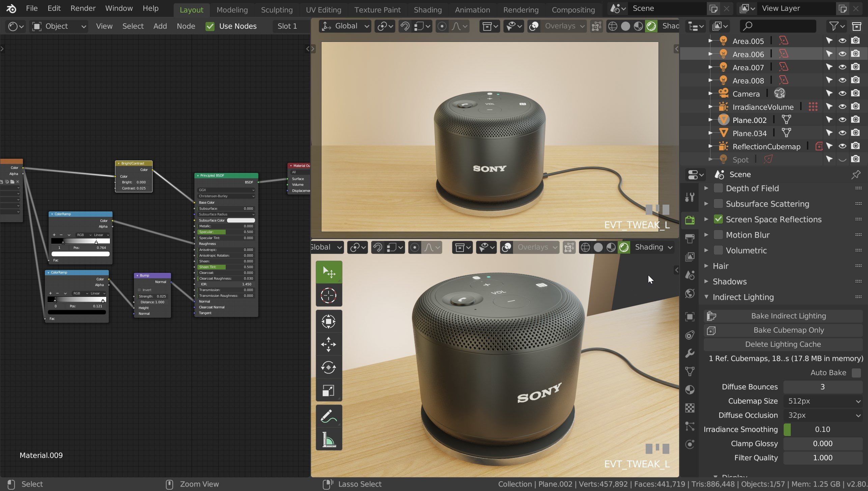The width and height of the screenshot is (868, 491).
Task: Expand the Shadows panel
Action: [706, 281]
